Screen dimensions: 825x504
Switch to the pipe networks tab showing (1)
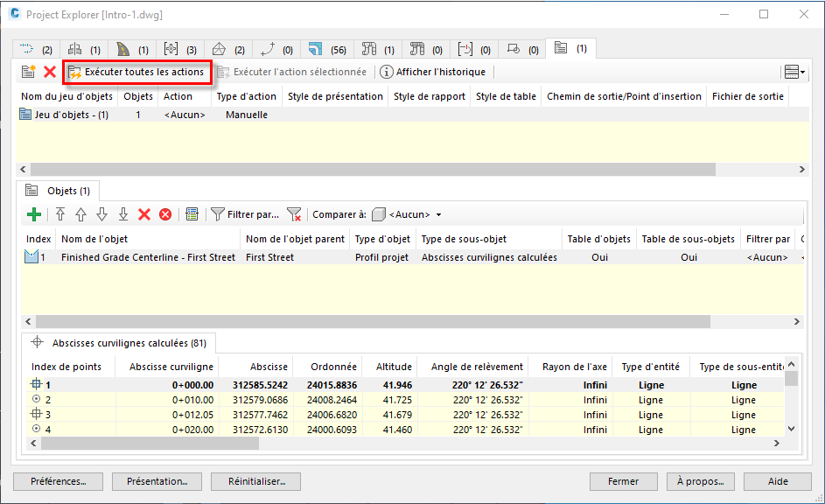coord(378,50)
